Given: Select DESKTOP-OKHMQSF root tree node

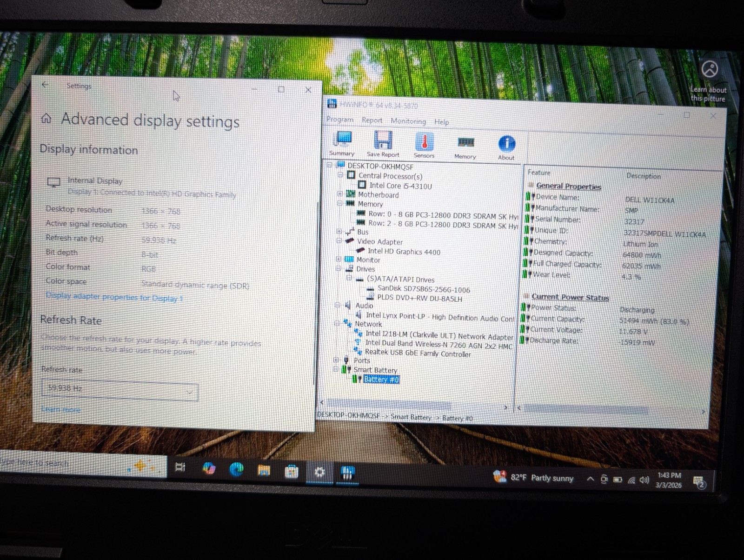Looking at the screenshot, I should click(x=380, y=166).
